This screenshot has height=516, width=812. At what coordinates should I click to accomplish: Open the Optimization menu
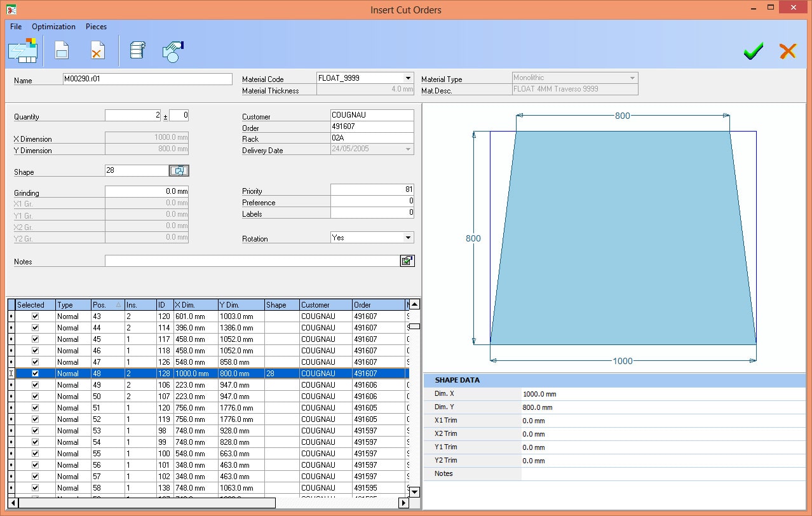pyautogui.click(x=53, y=27)
